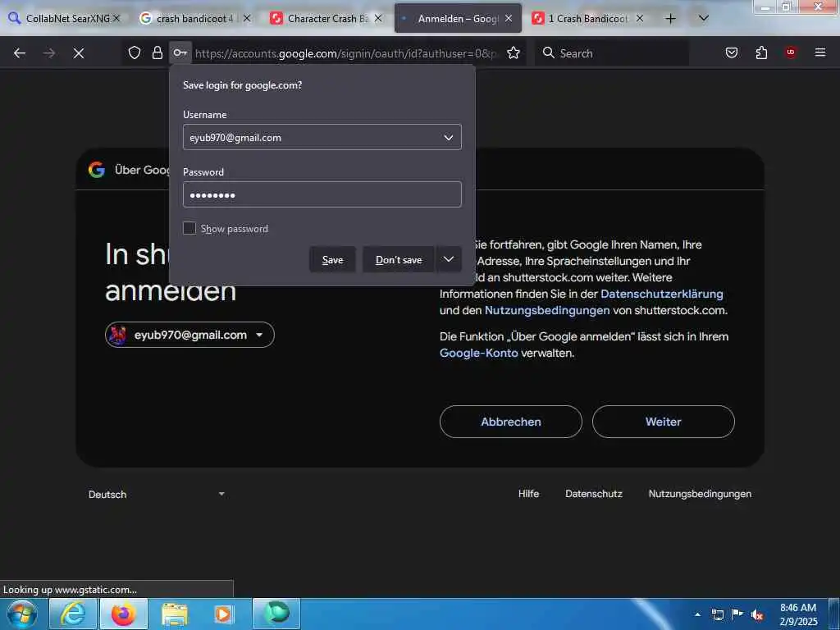
Task: Click the URL address bar
Action: coord(345,53)
